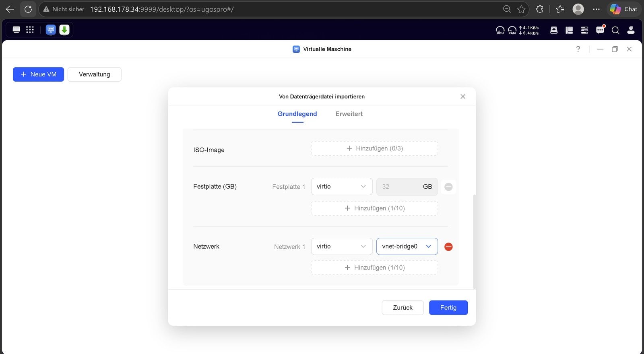The width and height of the screenshot is (644, 354).
Task: Open Netzwerk 1 virtio model dropdown
Action: 341,247
